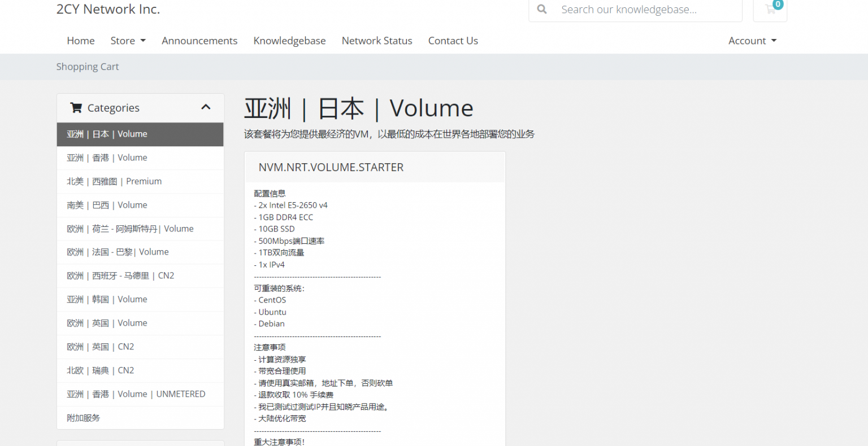The height and width of the screenshot is (446, 868).
Task: Open the Account dropdown
Action: tap(752, 41)
